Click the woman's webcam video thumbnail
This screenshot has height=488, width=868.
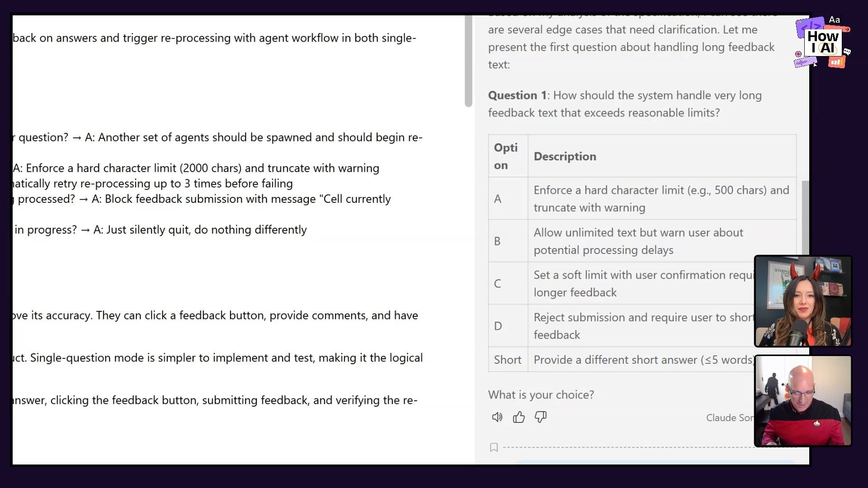click(x=803, y=301)
